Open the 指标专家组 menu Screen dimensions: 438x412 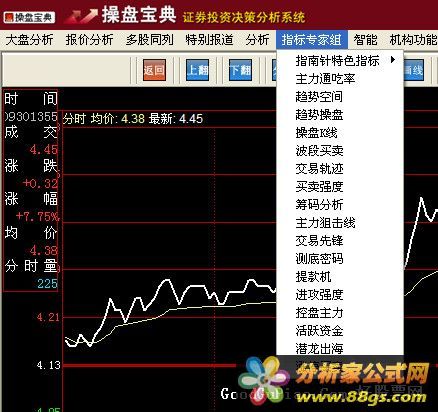[x=312, y=40]
